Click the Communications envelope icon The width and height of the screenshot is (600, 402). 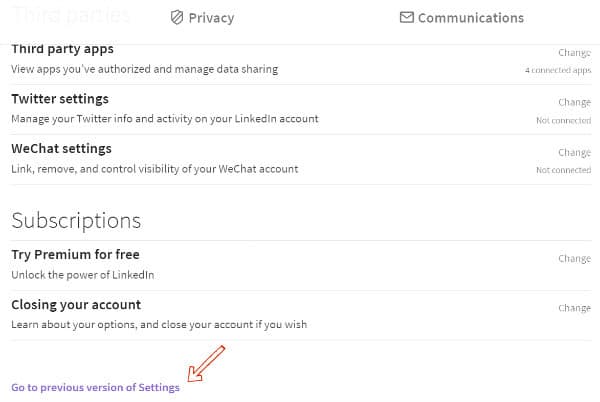pos(407,18)
